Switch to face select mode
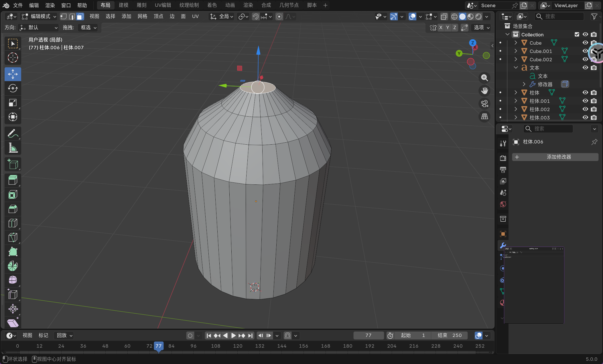The height and width of the screenshot is (364, 603). coord(80,17)
